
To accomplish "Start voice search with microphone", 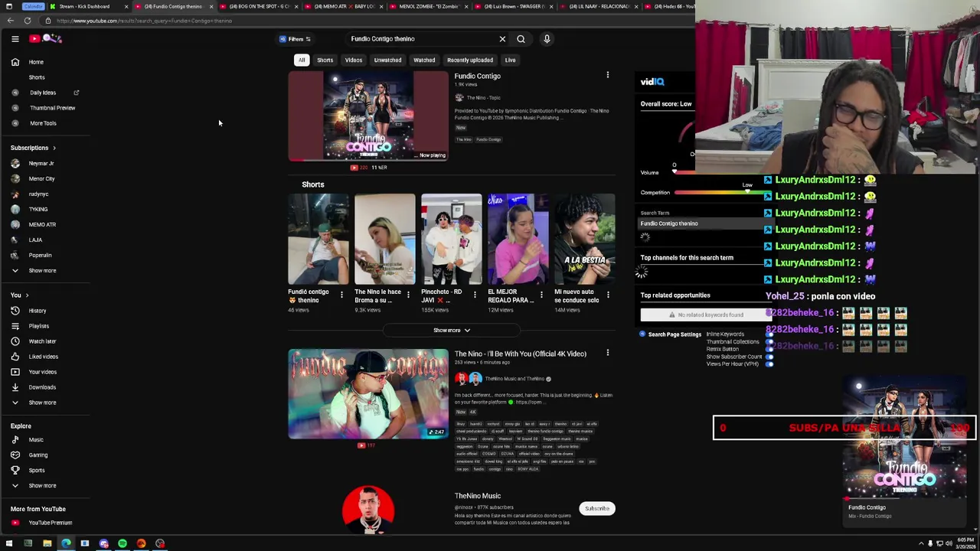I will [547, 39].
